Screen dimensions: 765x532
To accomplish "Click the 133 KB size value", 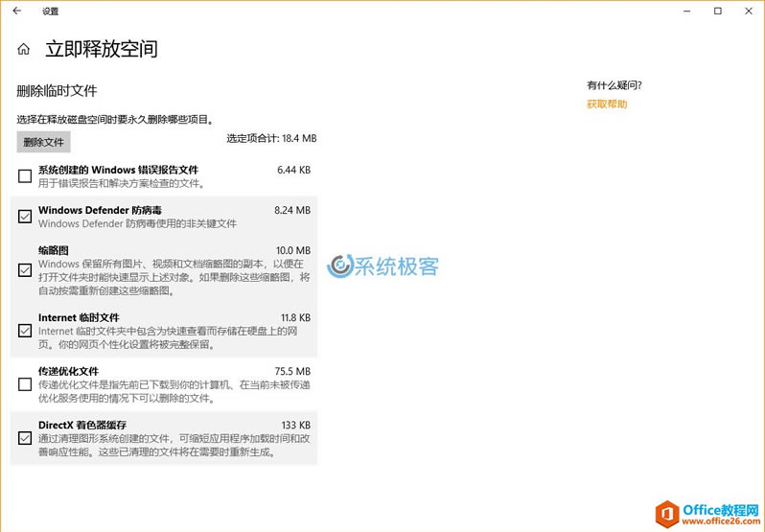I will pos(296,425).
